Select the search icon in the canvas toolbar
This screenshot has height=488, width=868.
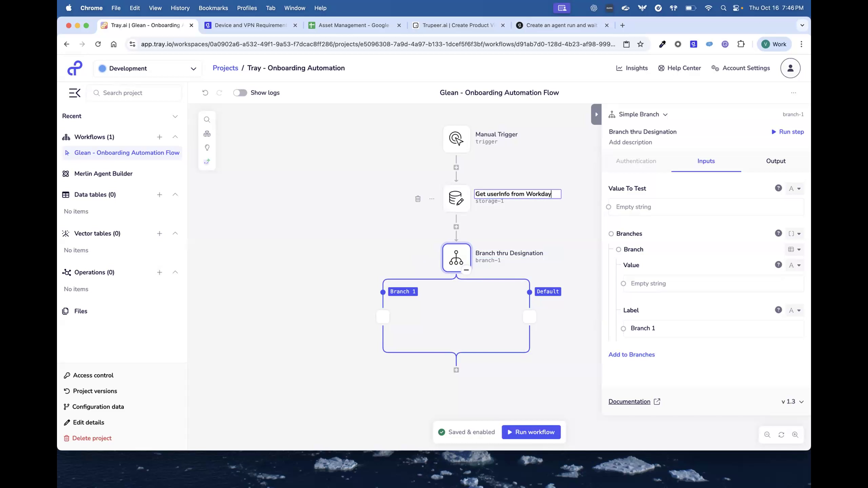click(x=207, y=119)
